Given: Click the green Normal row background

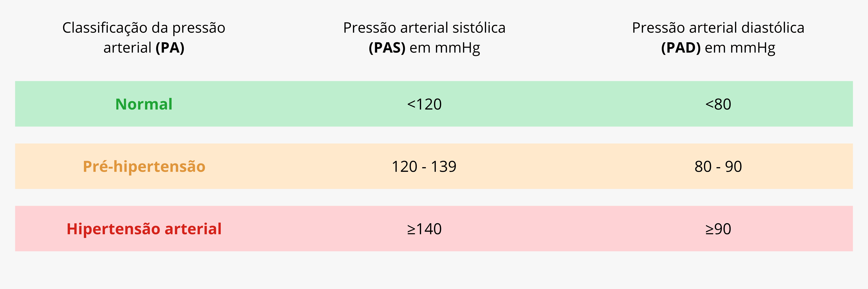Looking at the screenshot, I should click(x=434, y=104).
